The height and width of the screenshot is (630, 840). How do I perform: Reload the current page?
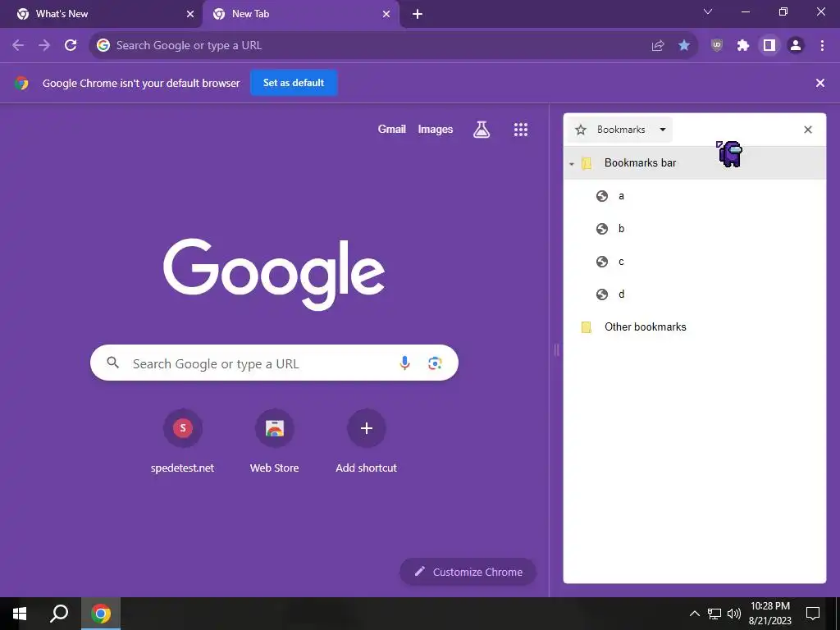pyautogui.click(x=71, y=46)
